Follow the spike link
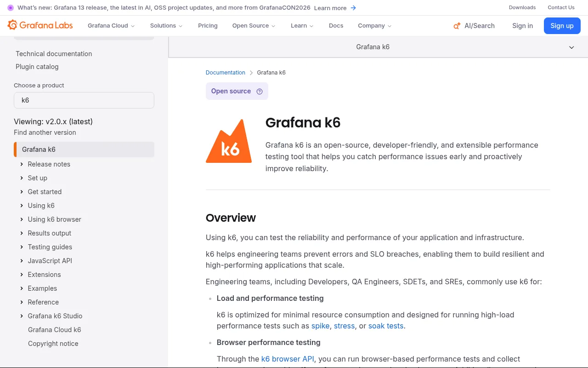 pos(321,326)
